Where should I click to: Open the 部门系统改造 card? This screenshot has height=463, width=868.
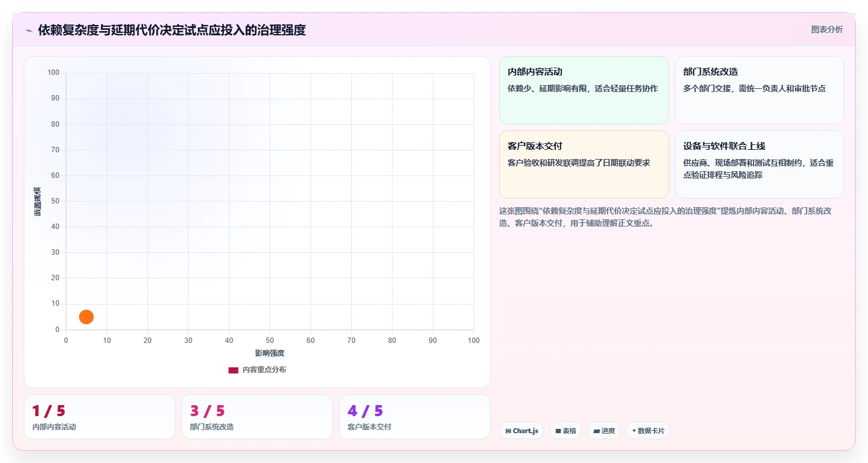(760, 90)
